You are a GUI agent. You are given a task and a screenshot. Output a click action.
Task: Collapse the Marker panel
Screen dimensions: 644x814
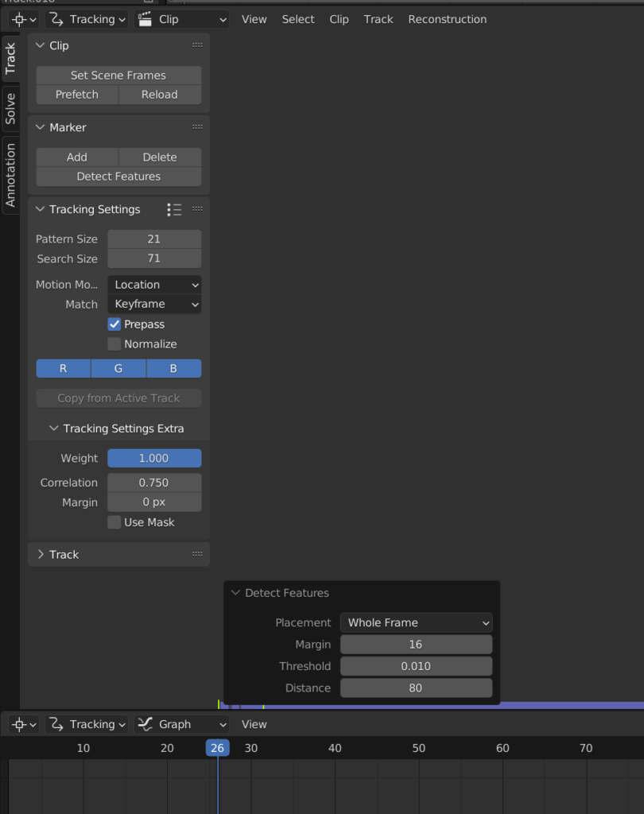(40, 127)
